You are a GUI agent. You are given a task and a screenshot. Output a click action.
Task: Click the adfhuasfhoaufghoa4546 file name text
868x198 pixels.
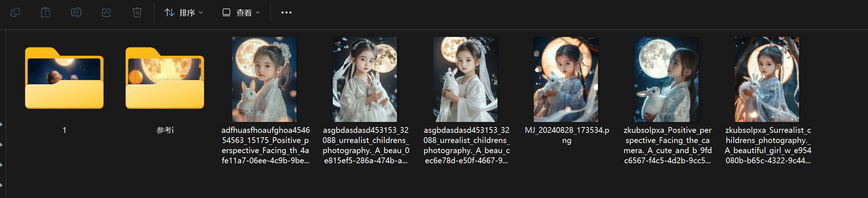coord(266,145)
